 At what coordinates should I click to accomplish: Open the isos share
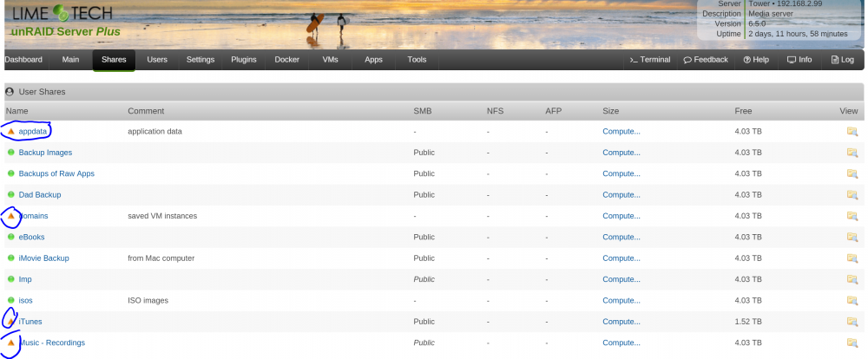point(25,300)
